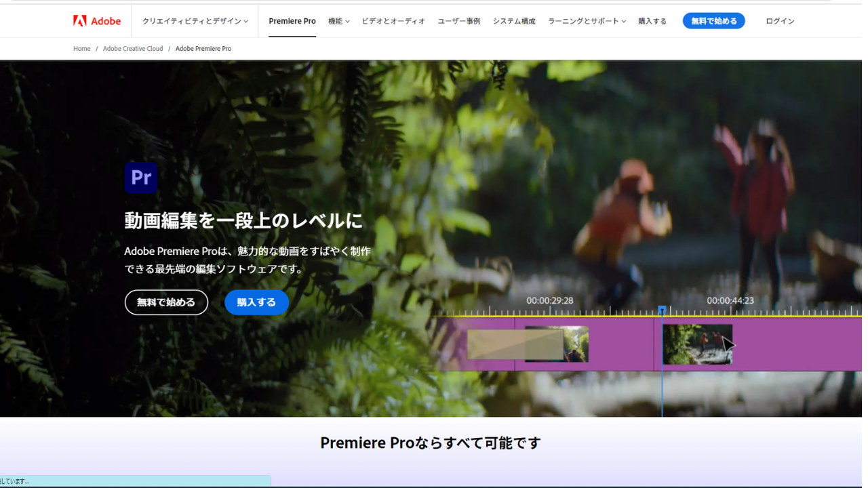868x488 pixels.
Task: Click the 00:00:29:28 timecode label
Action: (x=550, y=300)
